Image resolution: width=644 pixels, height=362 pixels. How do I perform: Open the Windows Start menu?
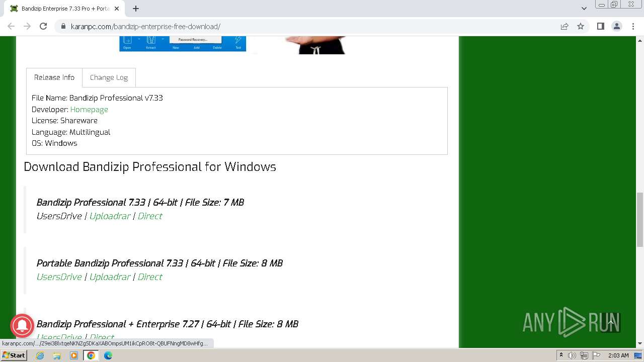click(x=14, y=355)
